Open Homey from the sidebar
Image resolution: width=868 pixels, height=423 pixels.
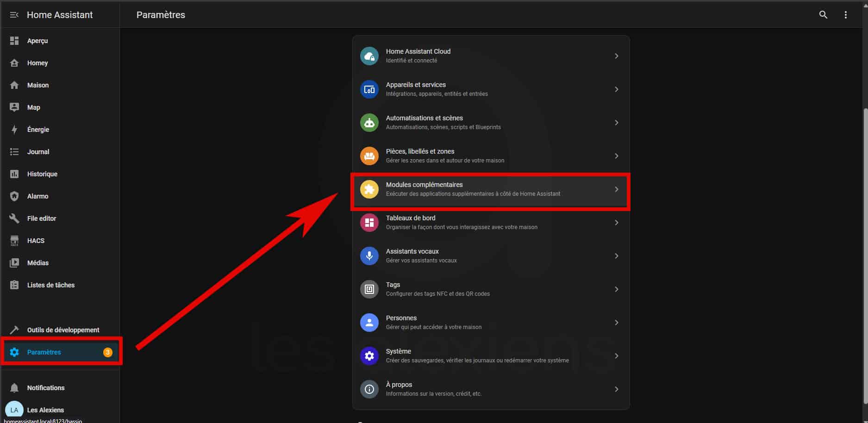point(60,63)
